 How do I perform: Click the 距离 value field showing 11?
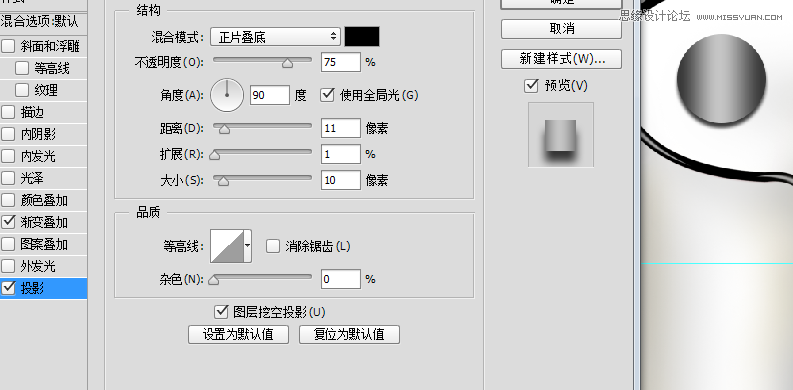coord(340,128)
